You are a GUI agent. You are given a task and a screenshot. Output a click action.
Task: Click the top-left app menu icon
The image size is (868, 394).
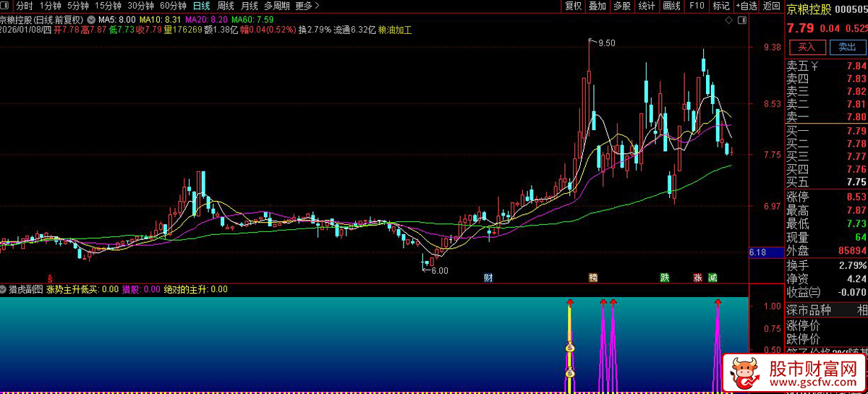[x=6, y=6]
